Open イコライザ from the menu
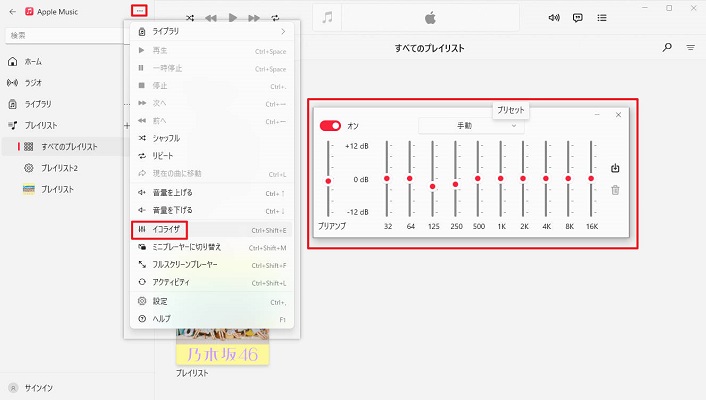 (x=212, y=230)
